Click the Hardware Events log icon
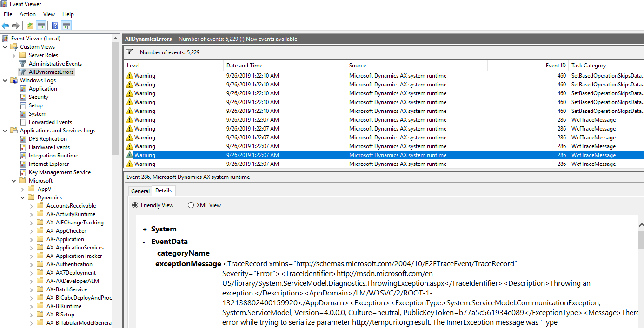 point(22,147)
